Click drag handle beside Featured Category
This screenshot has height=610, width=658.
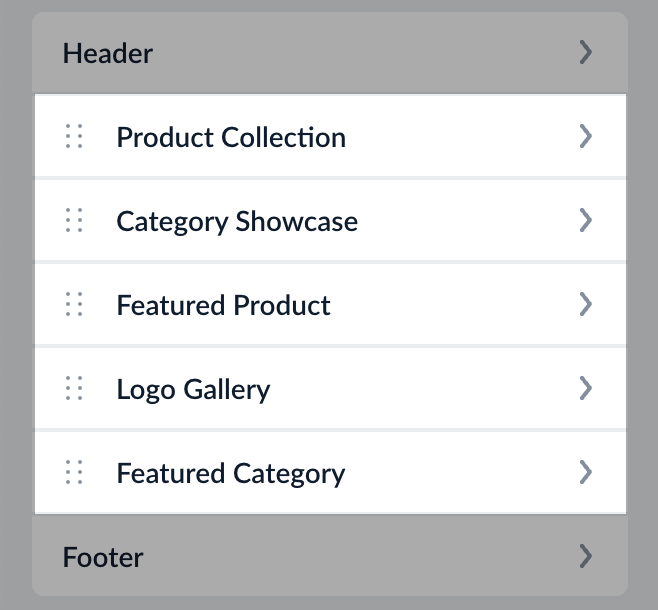[x=74, y=472]
